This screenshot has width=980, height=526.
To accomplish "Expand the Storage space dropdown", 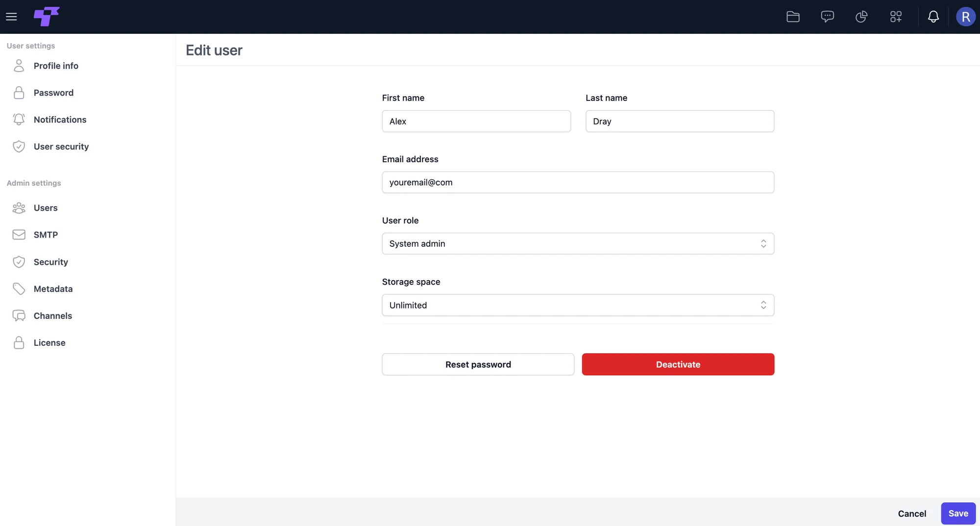I will click(x=578, y=305).
